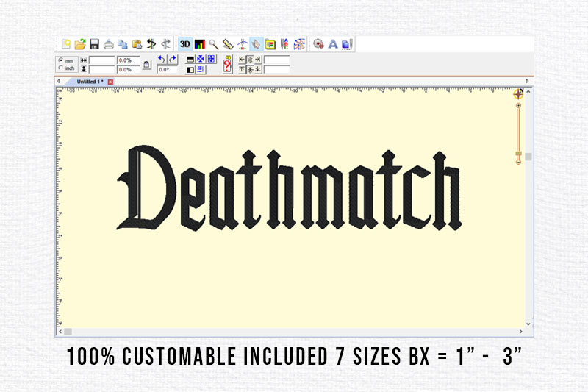
Task: Open the yellow hoop preferences icon
Action: [x=270, y=44]
